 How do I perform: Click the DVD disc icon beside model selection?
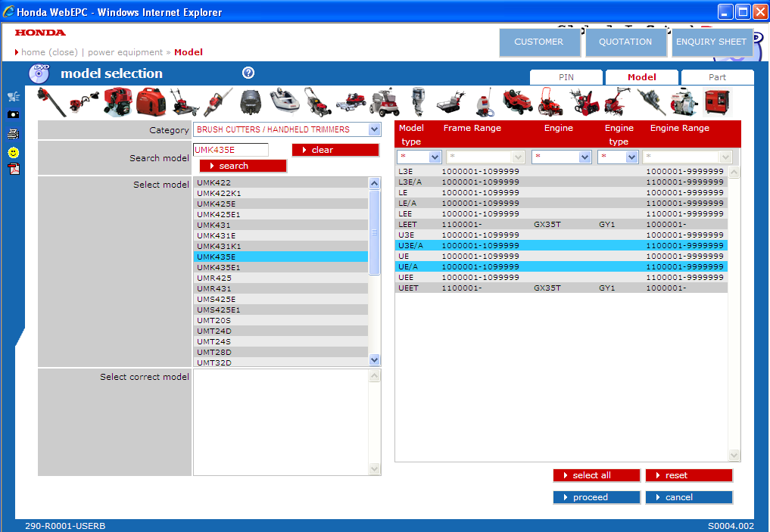click(x=39, y=73)
